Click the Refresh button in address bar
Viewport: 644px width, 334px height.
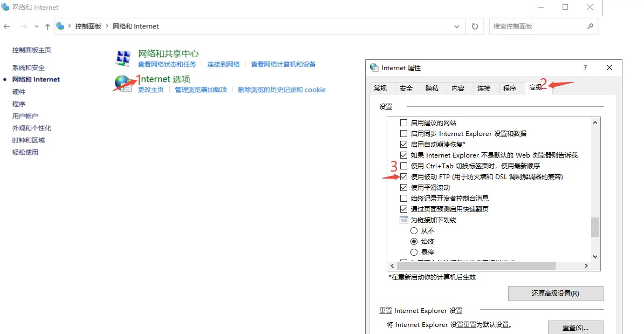pos(475,26)
